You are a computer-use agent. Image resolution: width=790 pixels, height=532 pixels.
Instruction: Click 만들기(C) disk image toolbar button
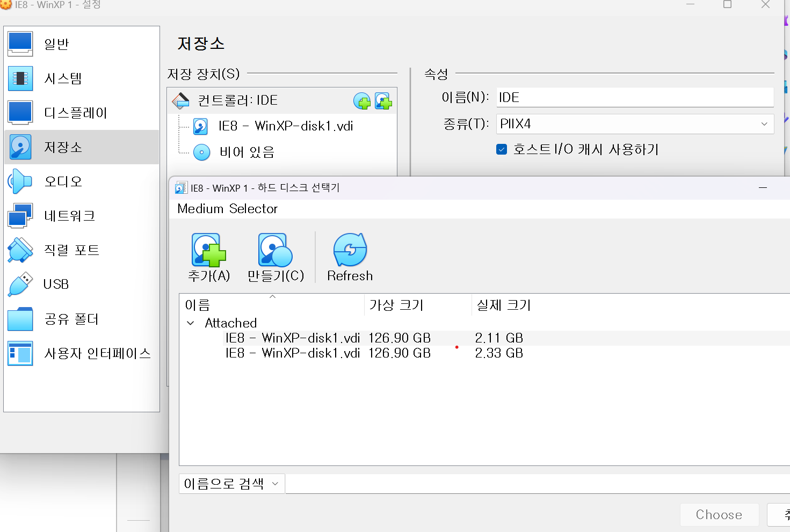(276, 258)
